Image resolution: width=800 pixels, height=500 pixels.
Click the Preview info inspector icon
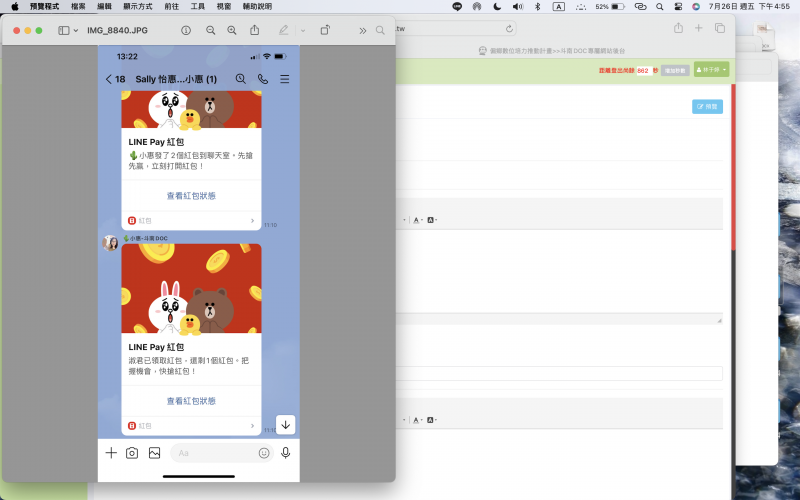(x=186, y=30)
